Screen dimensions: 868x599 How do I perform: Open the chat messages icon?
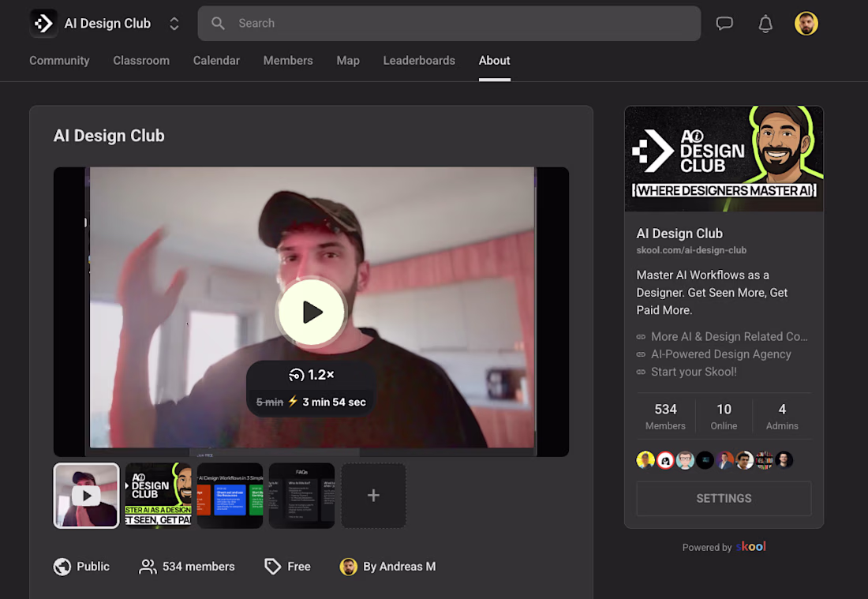[x=724, y=23]
